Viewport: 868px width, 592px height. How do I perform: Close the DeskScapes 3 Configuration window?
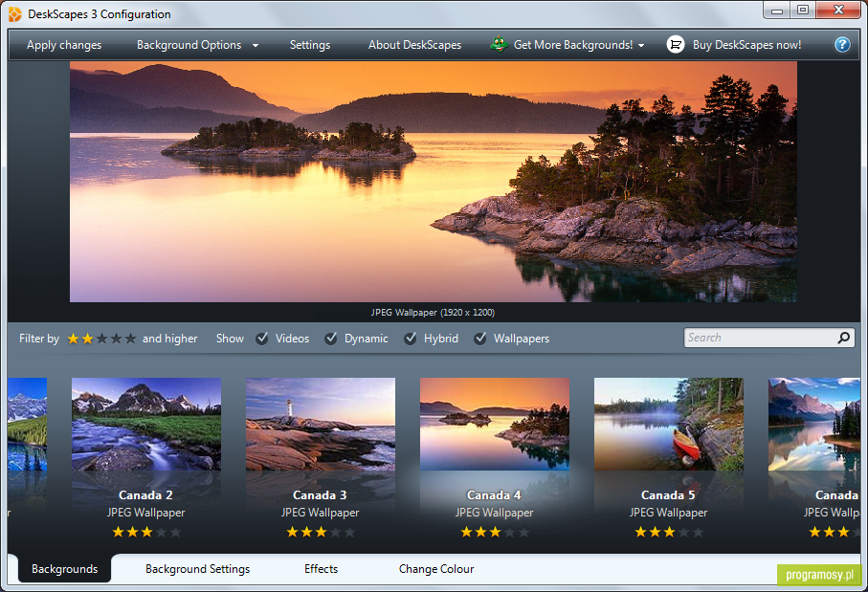point(838,10)
